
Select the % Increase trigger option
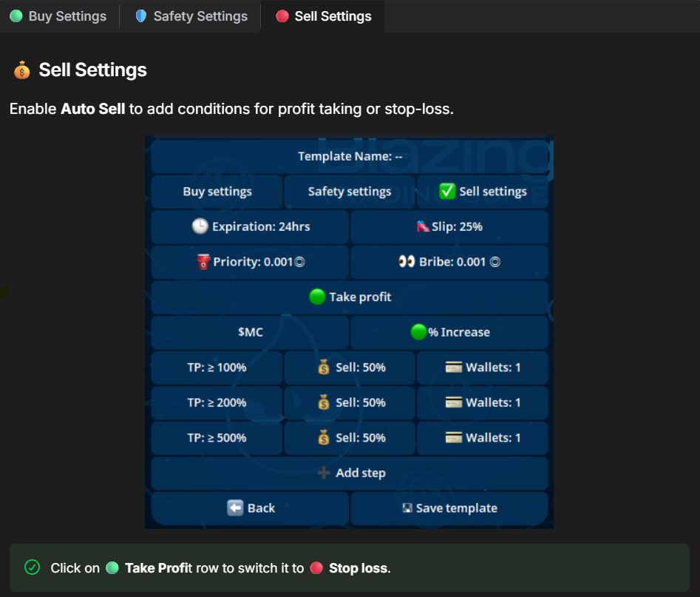coord(449,332)
